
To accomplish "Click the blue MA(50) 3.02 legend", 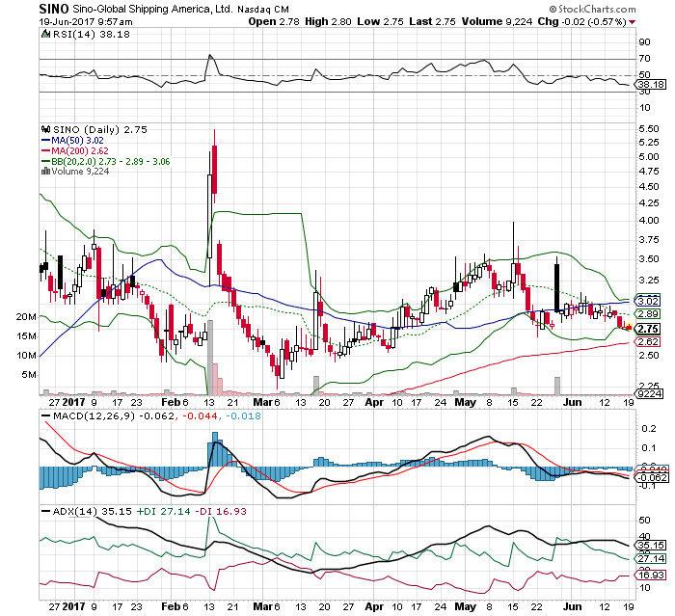I will pos(72,141).
